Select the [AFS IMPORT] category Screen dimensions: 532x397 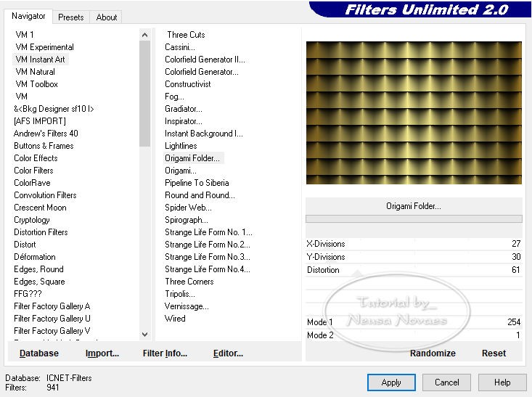pyautogui.click(x=40, y=121)
